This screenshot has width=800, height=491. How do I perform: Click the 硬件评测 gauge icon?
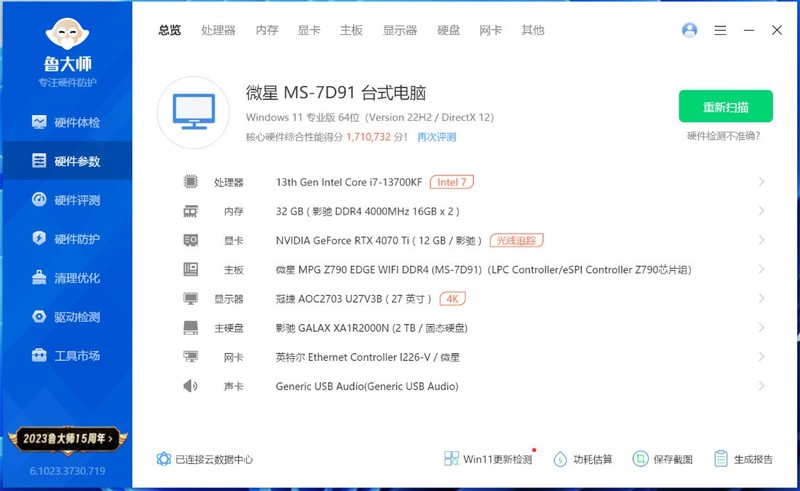tap(39, 199)
